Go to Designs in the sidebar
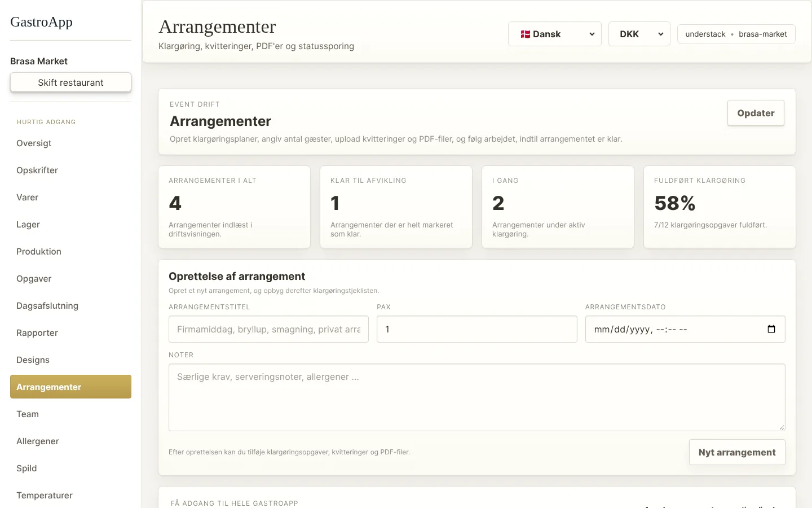812x508 pixels. (70, 360)
